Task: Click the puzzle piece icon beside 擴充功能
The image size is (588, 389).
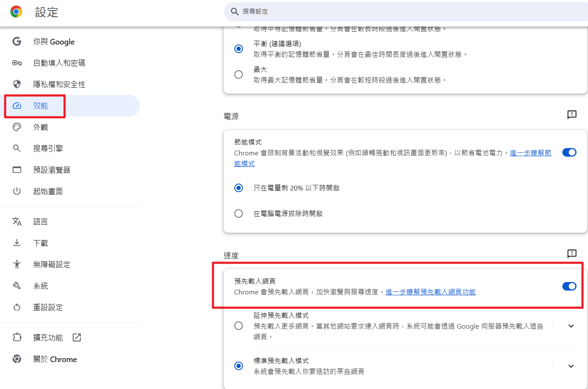Action: click(x=17, y=338)
